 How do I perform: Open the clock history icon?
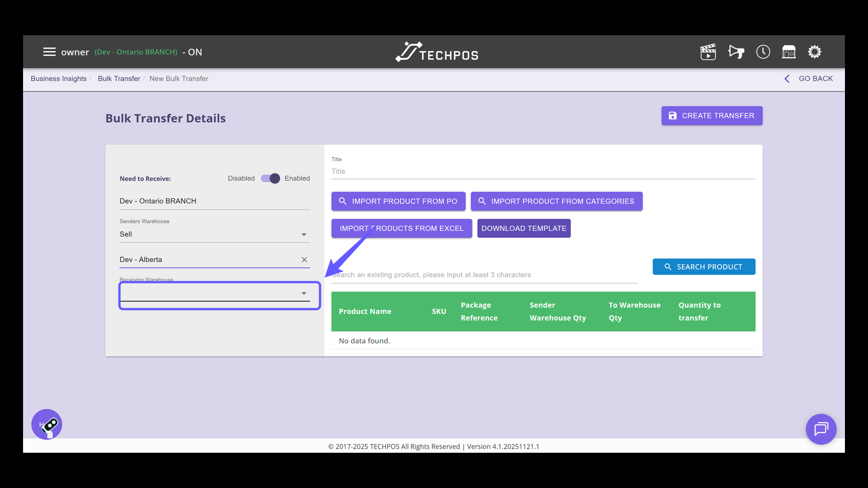point(763,52)
